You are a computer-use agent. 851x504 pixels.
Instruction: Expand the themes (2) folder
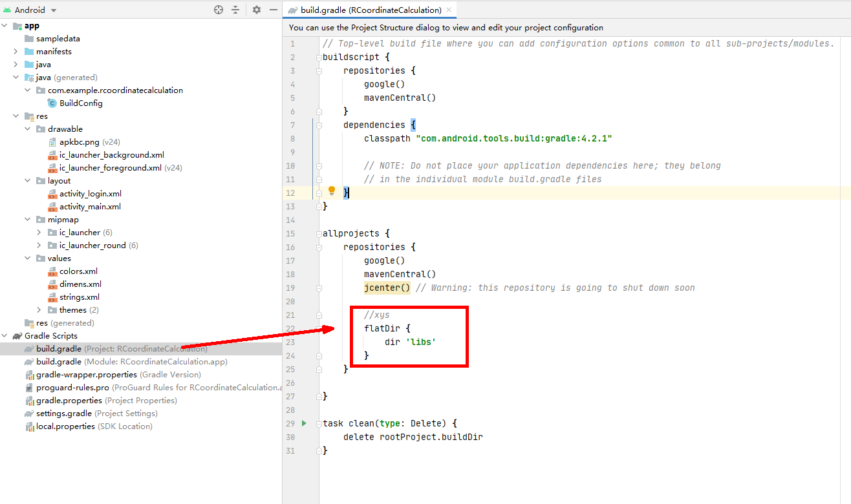pos(39,310)
